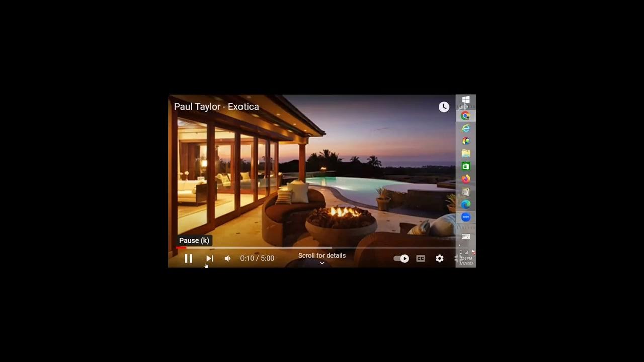This screenshot has height=362, width=644.
Task: Click the 0:10 / 5:00 time display
Action: pyautogui.click(x=257, y=258)
